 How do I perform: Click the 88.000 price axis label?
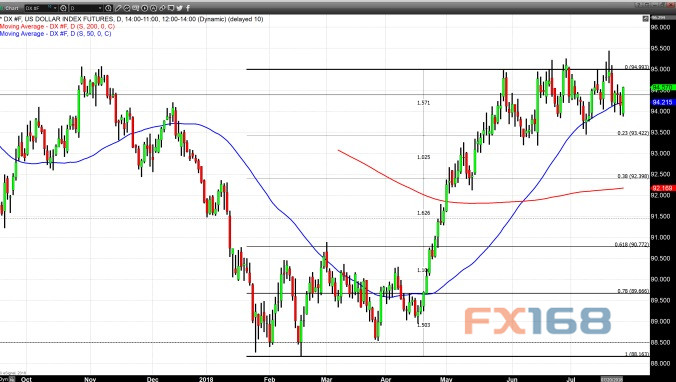tap(661, 363)
